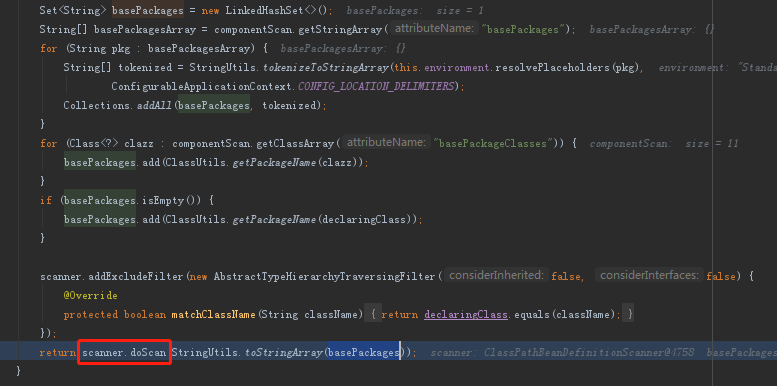Click the getStringArray method call
This screenshot has width=777, height=386.
tap(341, 29)
